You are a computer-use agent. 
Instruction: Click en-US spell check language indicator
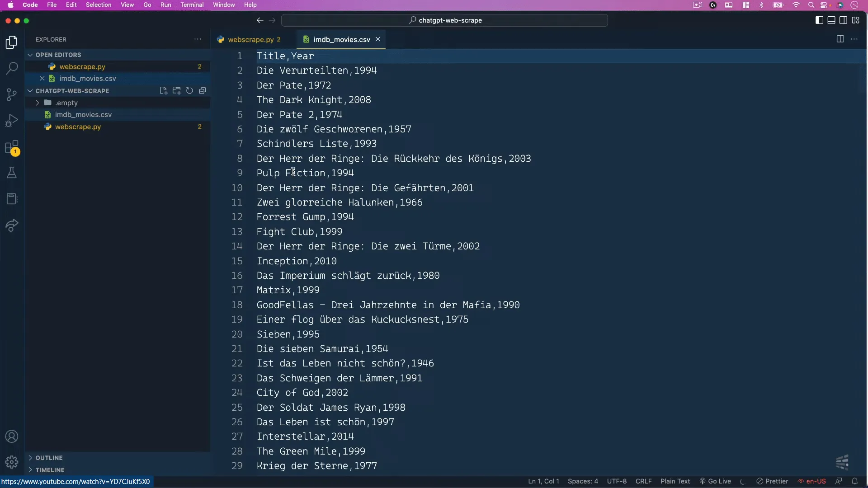point(812,481)
